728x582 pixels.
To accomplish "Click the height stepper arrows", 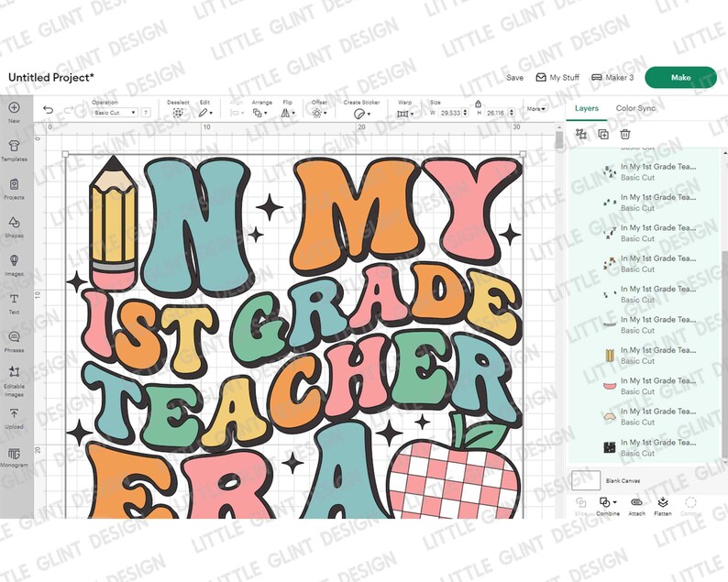I will point(512,113).
